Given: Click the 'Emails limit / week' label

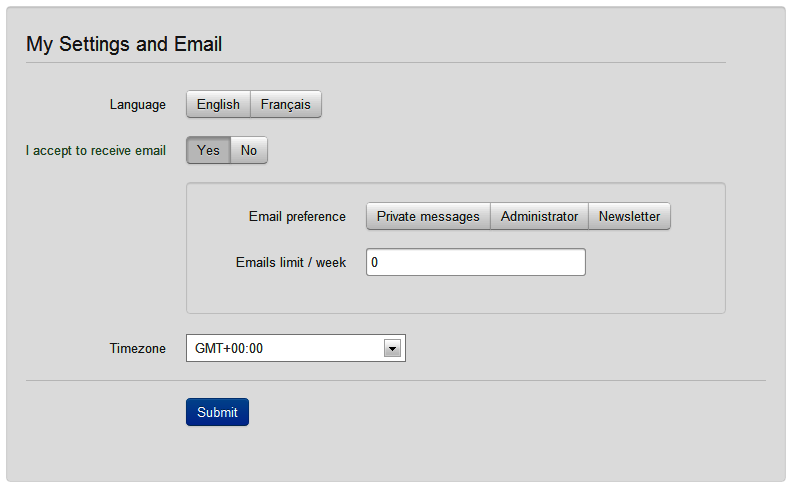Looking at the screenshot, I should click(x=291, y=262).
